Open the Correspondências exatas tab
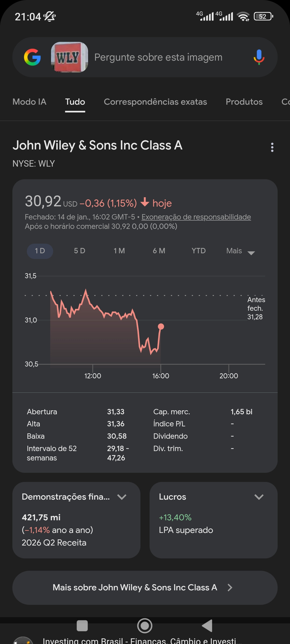Viewport: 290px width, 644px height. 155,102
